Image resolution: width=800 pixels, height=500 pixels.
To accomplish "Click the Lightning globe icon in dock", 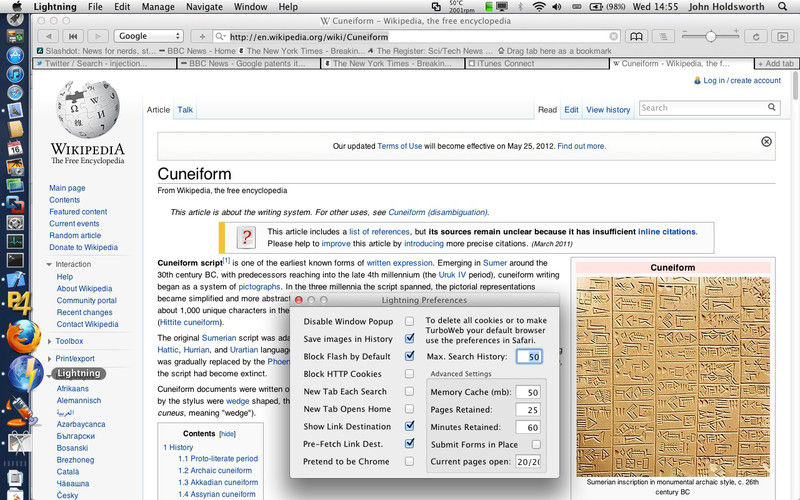I will point(24,374).
